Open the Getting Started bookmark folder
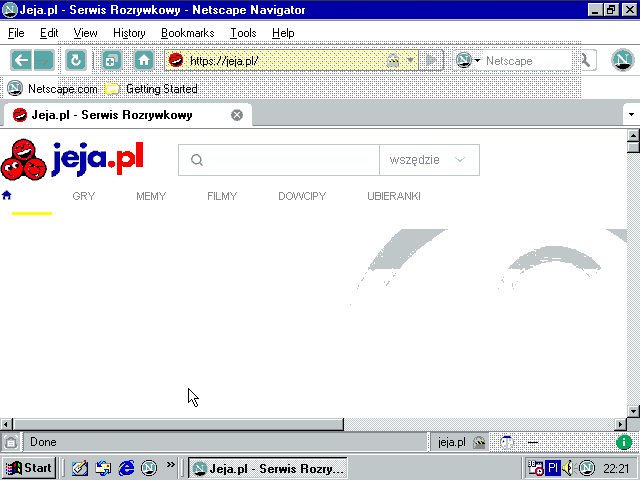Image resolution: width=640 pixels, height=480 pixels. 151,89
